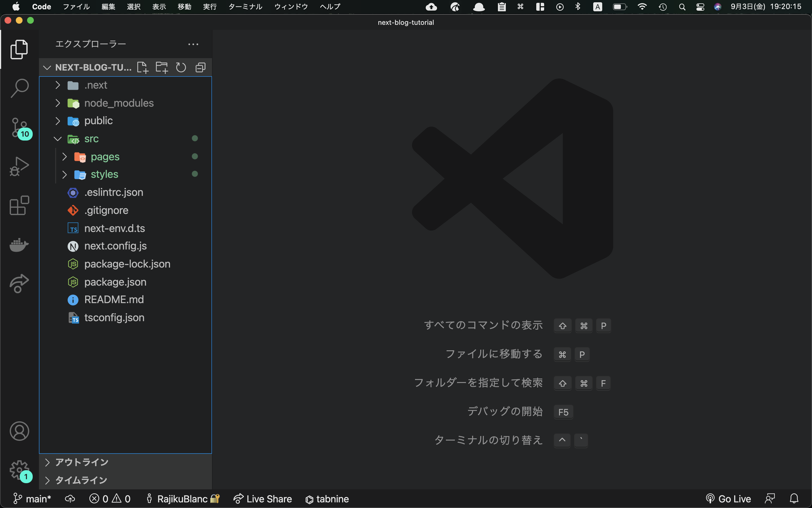
Task: Open the ウィンドウ menu
Action: (x=291, y=7)
